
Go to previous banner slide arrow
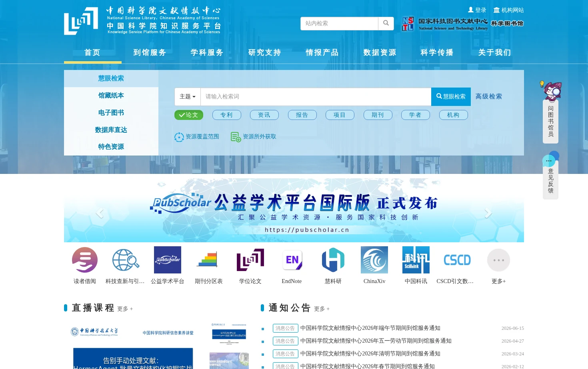tap(100, 213)
